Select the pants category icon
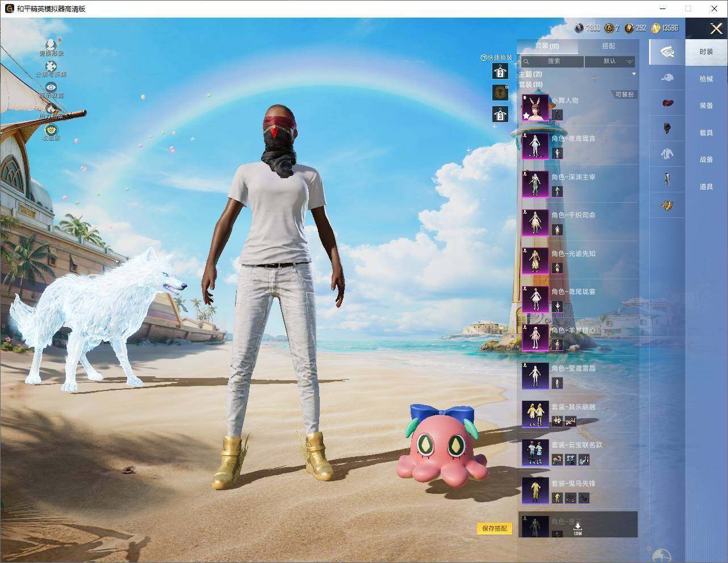The height and width of the screenshot is (563, 728). coord(667,179)
